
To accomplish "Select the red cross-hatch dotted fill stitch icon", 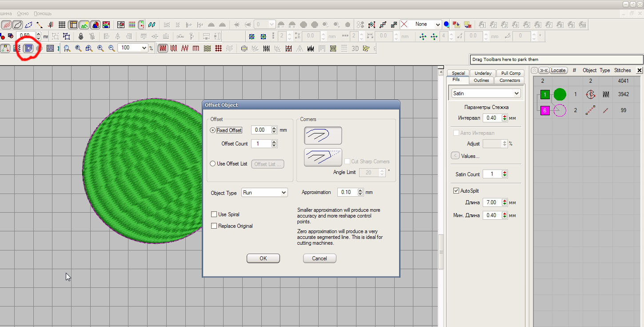I will 218,48.
